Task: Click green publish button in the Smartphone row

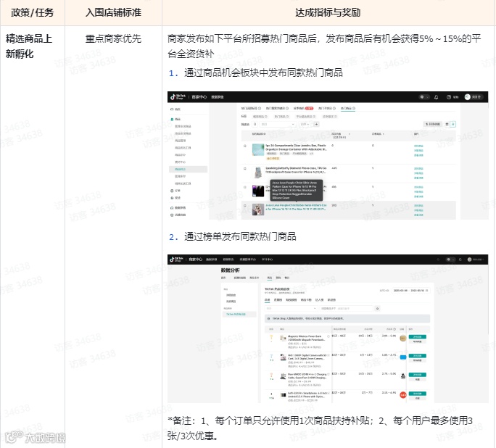Action: [417, 394]
